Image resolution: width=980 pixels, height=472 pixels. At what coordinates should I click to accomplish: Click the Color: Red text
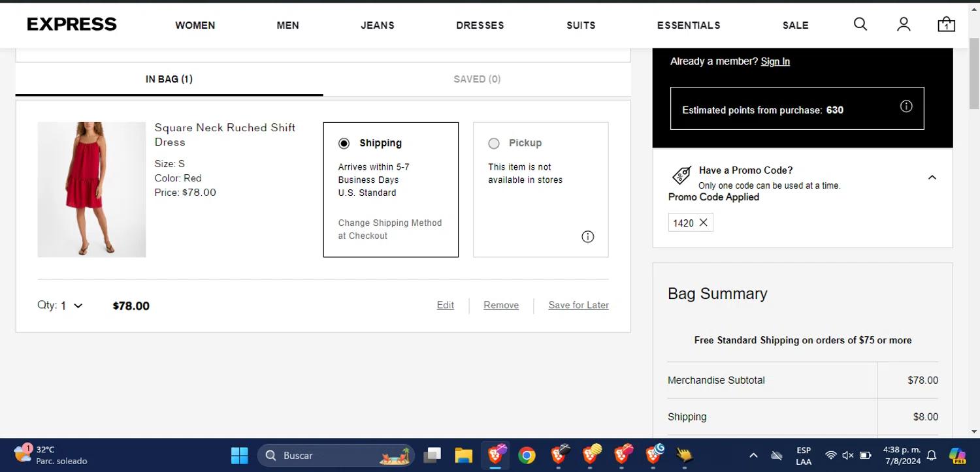pos(178,178)
